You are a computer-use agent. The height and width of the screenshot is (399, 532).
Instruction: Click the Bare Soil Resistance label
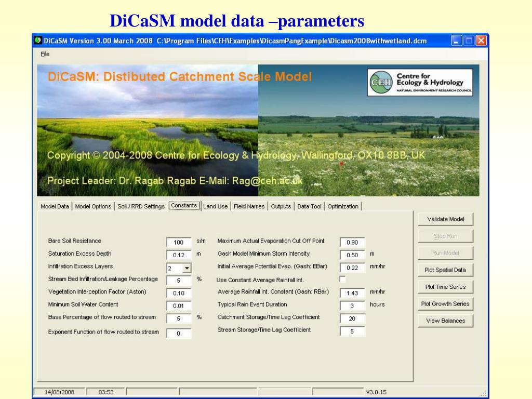(75, 241)
